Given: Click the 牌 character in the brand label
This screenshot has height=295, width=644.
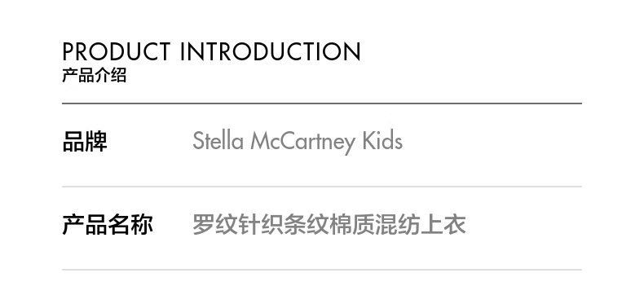Looking at the screenshot, I should 96,142.
